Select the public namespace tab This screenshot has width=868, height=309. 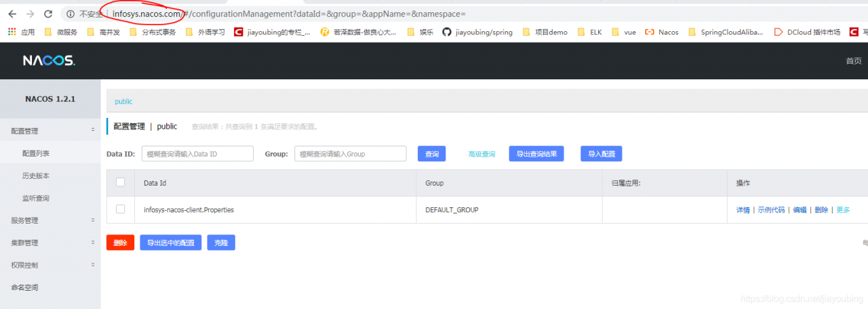(123, 101)
